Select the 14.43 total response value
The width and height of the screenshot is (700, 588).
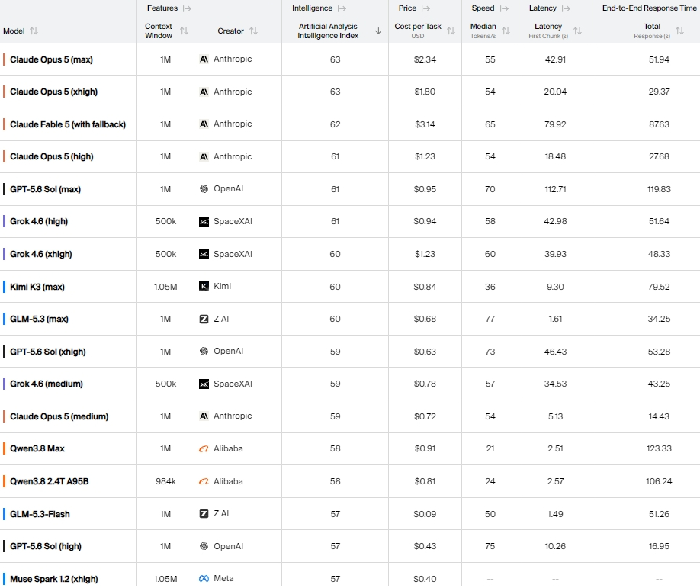(659, 416)
